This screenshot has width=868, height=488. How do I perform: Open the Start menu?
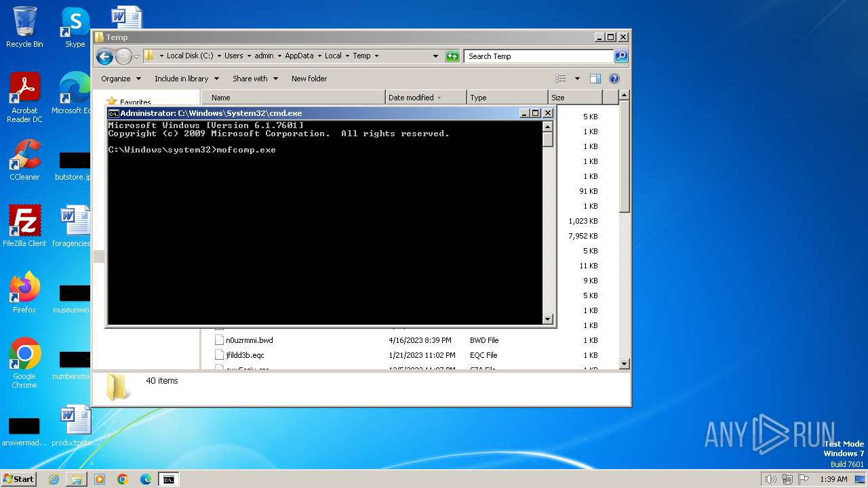click(x=18, y=479)
